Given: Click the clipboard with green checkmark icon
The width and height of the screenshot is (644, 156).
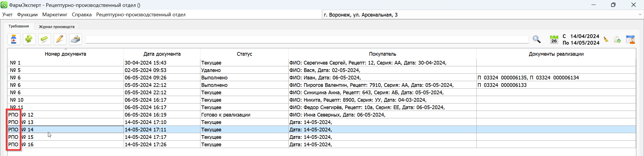Looking at the screenshot, I should 617,40.
